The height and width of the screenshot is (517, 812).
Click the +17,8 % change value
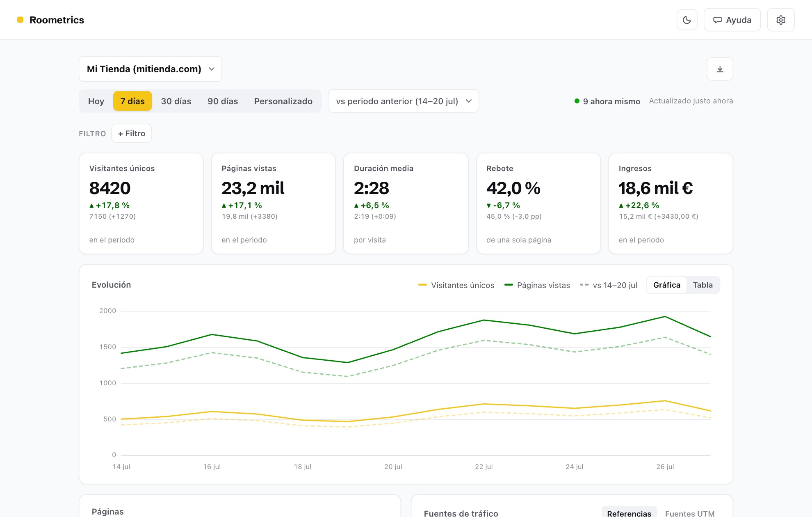pos(109,205)
